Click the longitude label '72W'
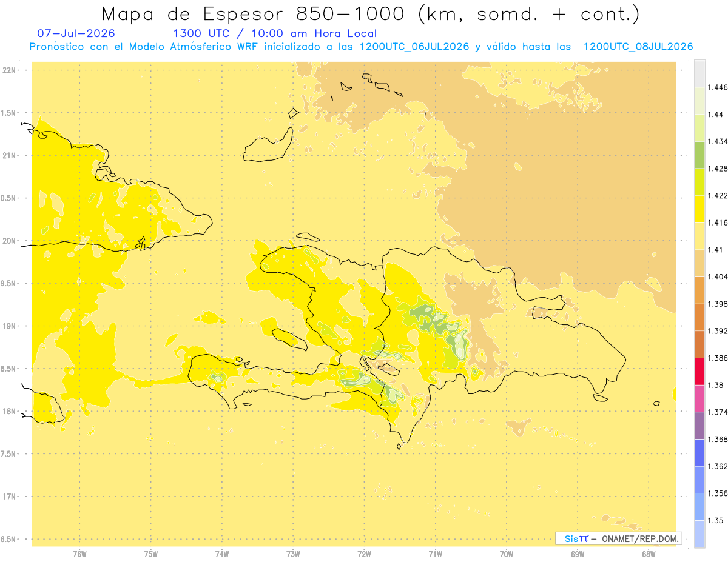The height and width of the screenshot is (562, 728). pos(364,554)
